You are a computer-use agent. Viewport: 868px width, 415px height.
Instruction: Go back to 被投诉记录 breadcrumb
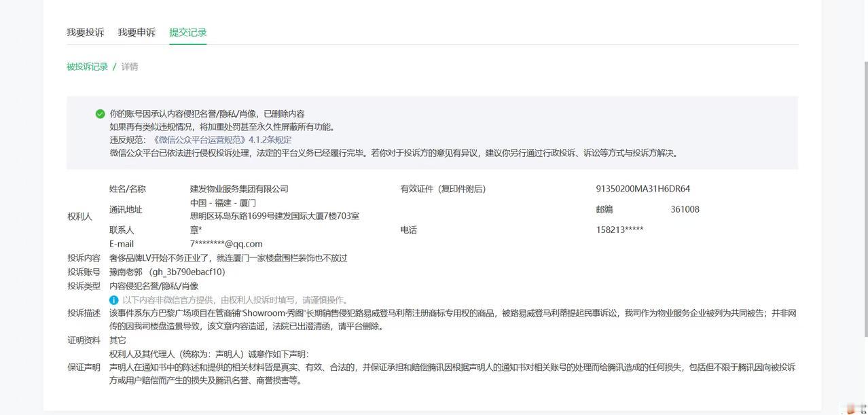point(87,67)
